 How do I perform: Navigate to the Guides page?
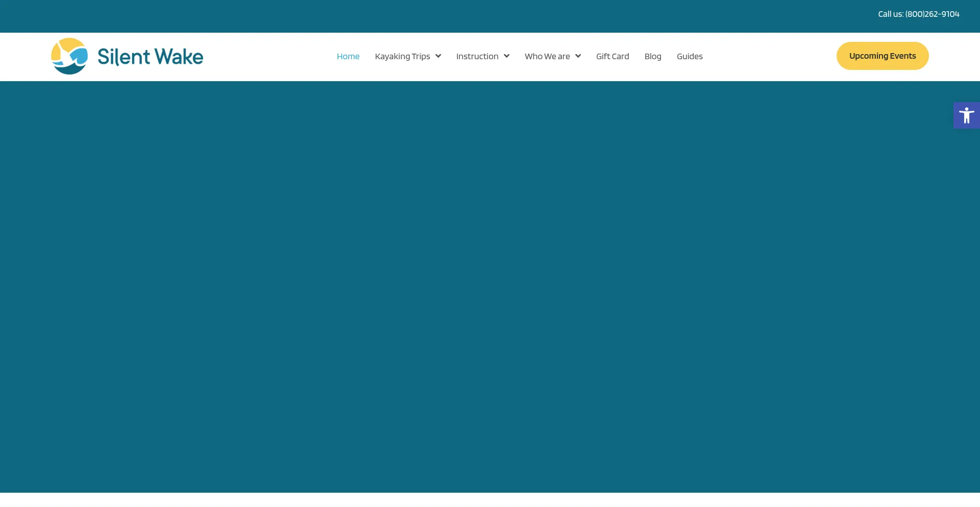pyautogui.click(x=689, y=56)
